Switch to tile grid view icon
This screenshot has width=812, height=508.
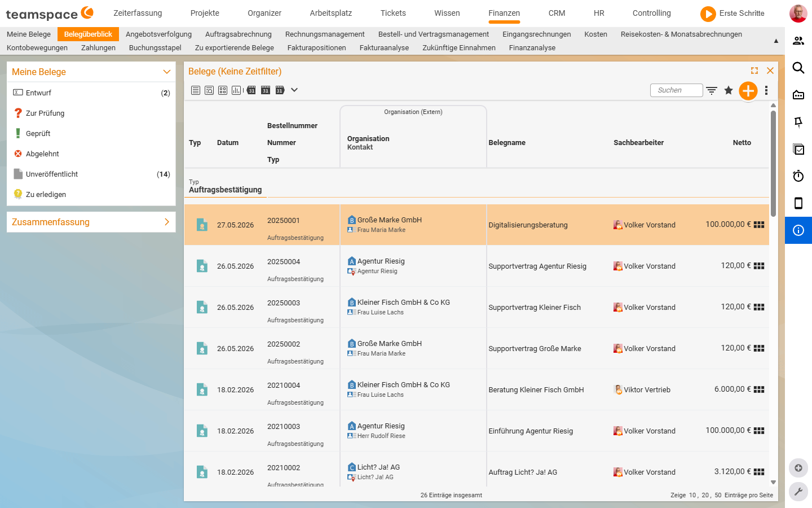223,90
